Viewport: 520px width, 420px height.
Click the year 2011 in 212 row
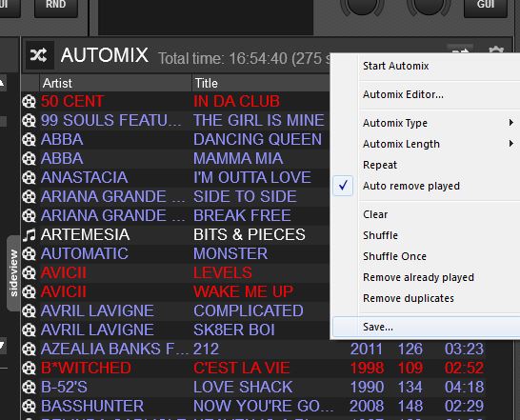(367, 349)
